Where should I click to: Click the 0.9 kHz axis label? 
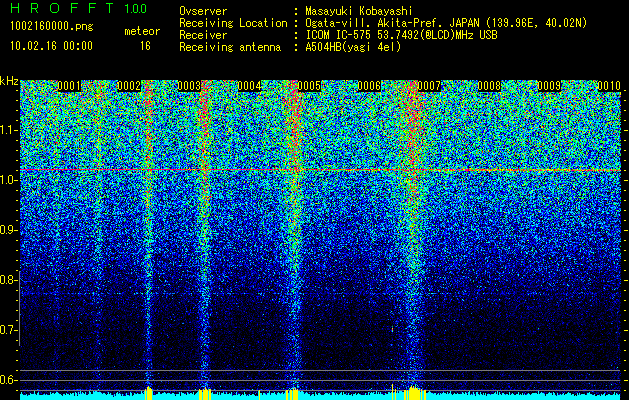[x=9, y=230]
